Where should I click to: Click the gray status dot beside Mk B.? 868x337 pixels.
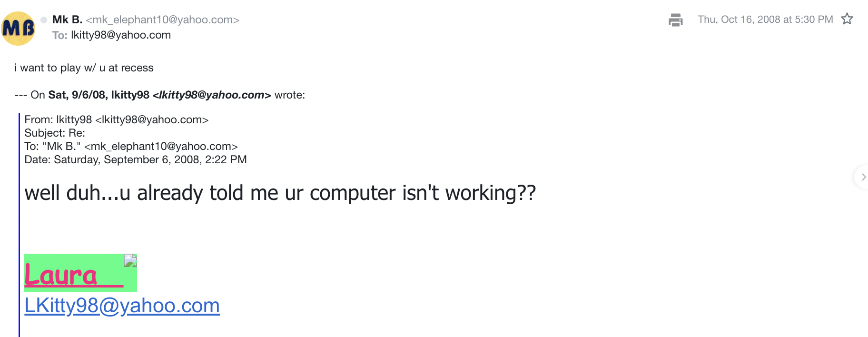[x=44, y=20]
